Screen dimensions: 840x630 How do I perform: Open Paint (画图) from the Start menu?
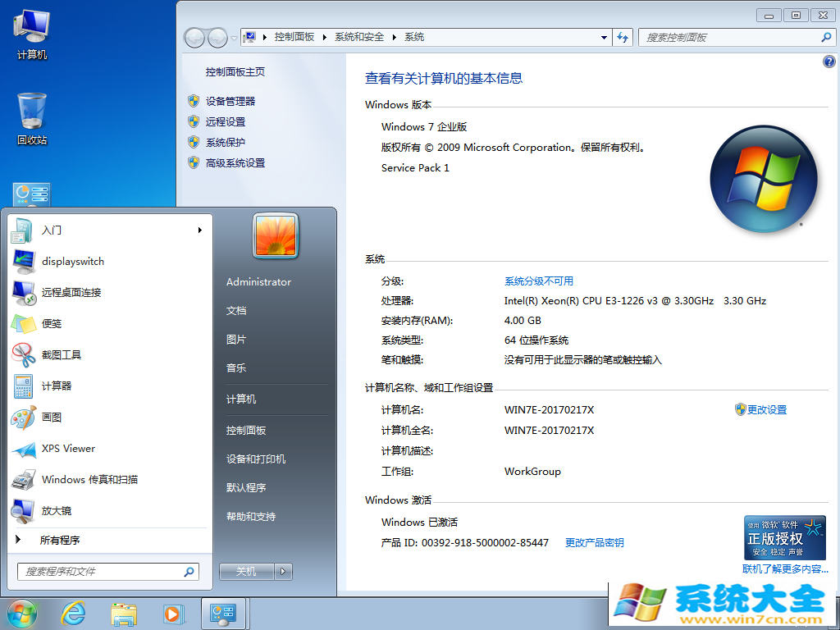pos(23,417)
